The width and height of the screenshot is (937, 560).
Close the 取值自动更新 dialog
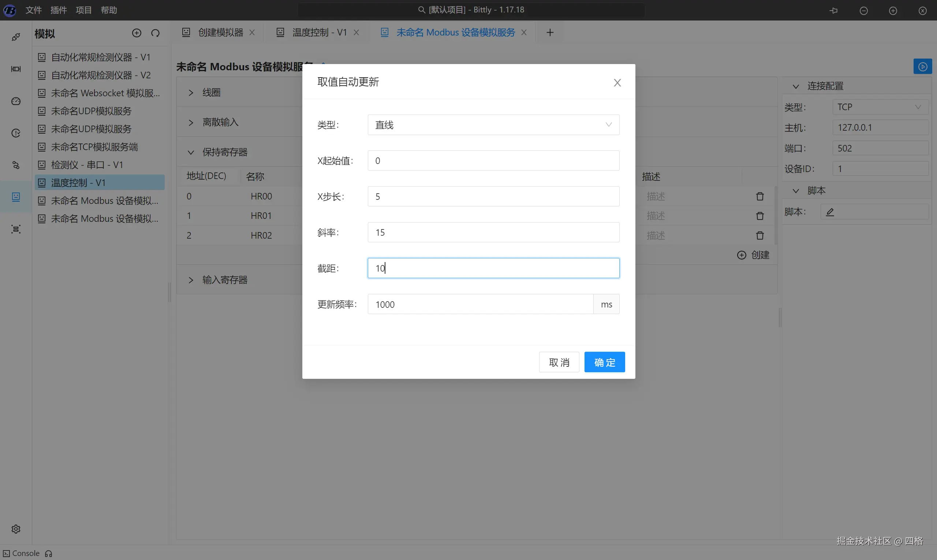click(617, 83)
